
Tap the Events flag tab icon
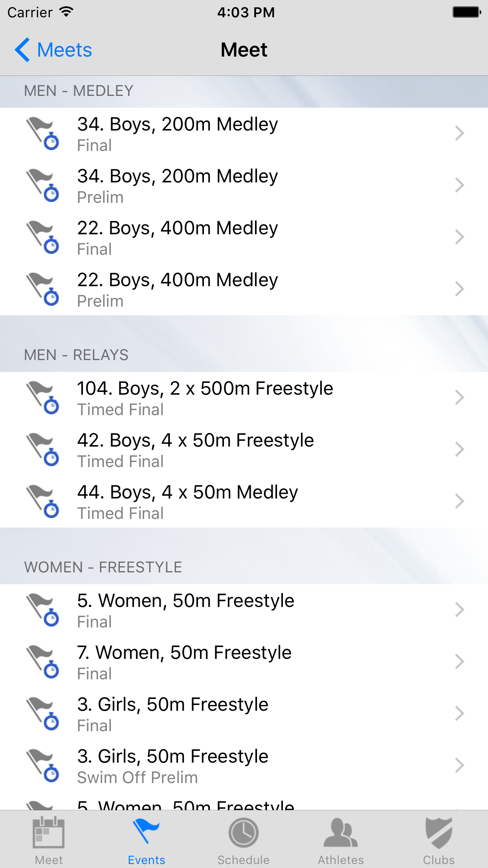click(146, 831)
